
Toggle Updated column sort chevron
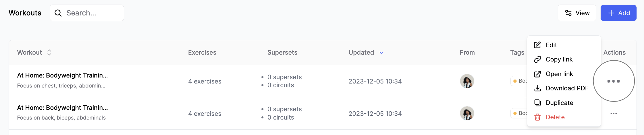[381, 53]
